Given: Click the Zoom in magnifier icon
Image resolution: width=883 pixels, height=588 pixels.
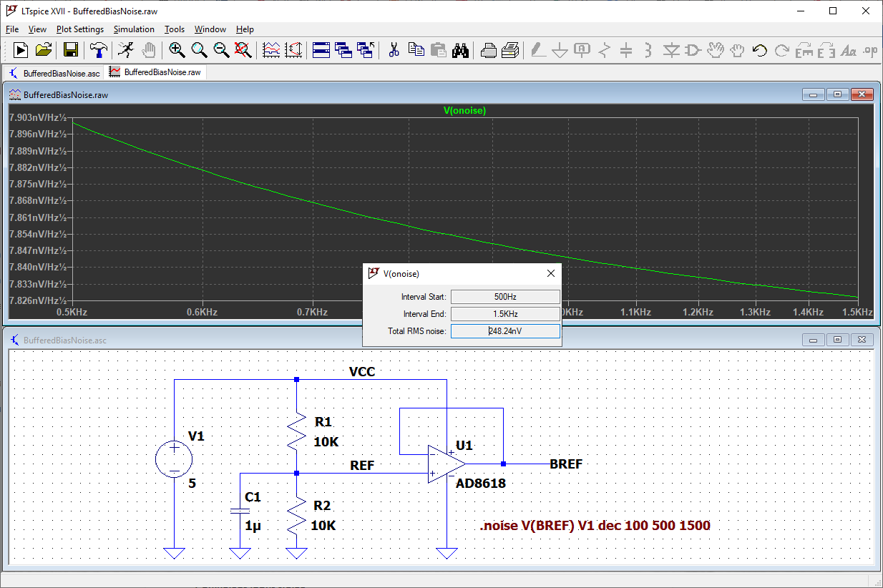Looking at the screenshot, I should pos(177,50).
